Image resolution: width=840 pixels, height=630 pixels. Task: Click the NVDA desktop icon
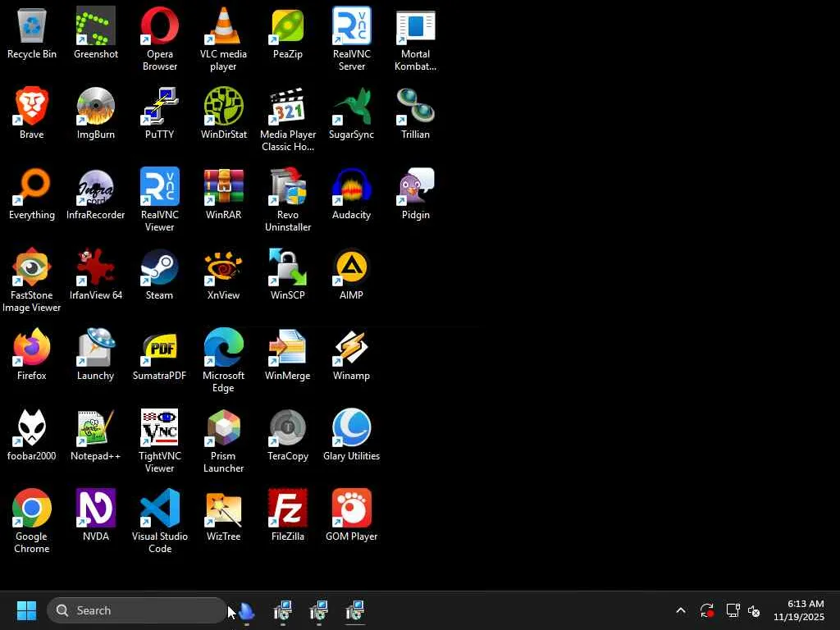click(x=95, y=515)
